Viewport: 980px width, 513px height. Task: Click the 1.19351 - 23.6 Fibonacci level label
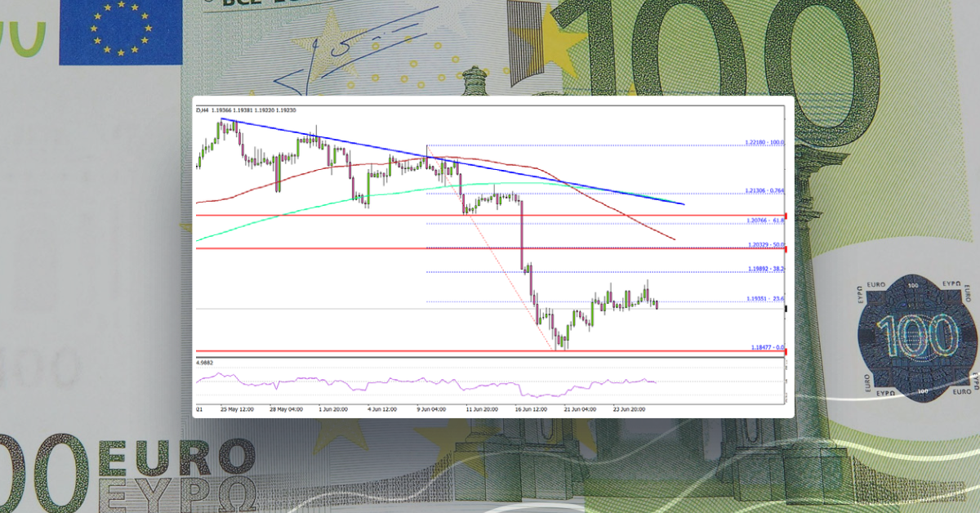pos(764,298)
